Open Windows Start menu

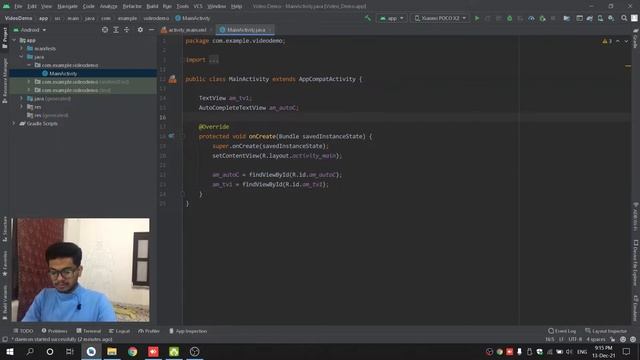[10, 351]
